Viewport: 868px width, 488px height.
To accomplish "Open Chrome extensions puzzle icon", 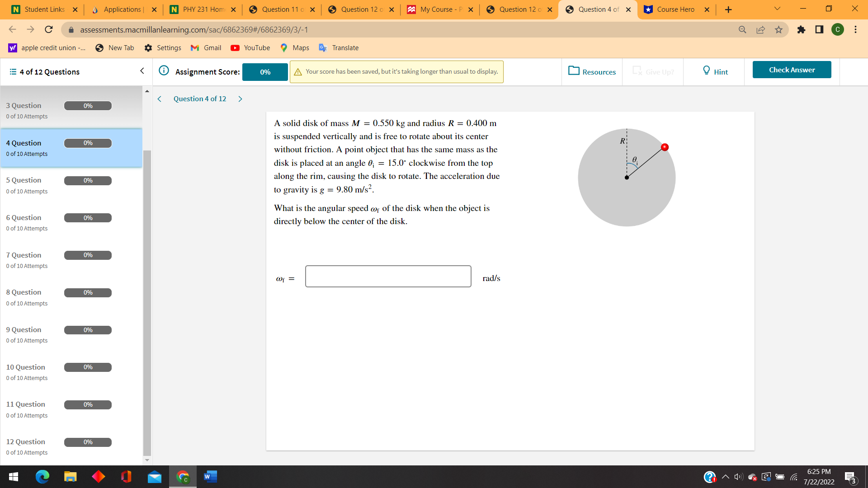I will 801,30.
